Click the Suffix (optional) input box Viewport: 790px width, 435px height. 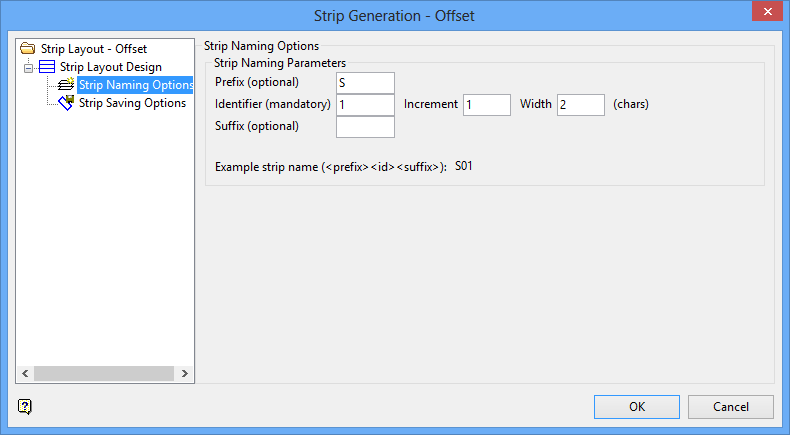tap(365, 127)
